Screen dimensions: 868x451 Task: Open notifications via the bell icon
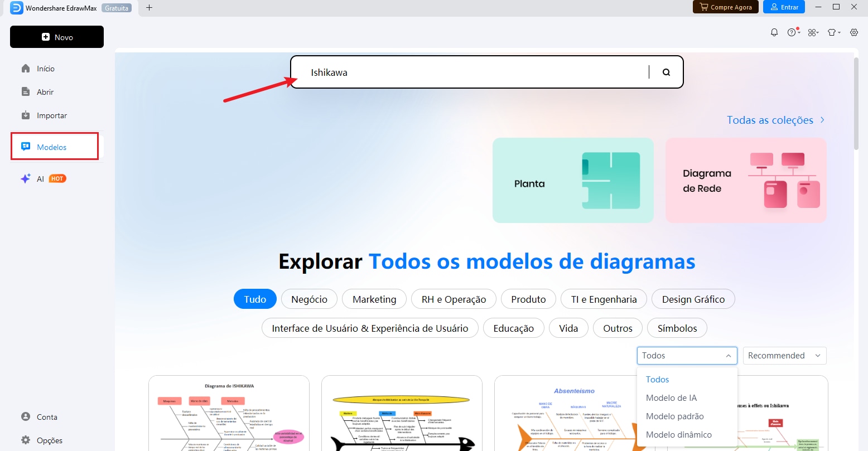[x=774, y=32]
